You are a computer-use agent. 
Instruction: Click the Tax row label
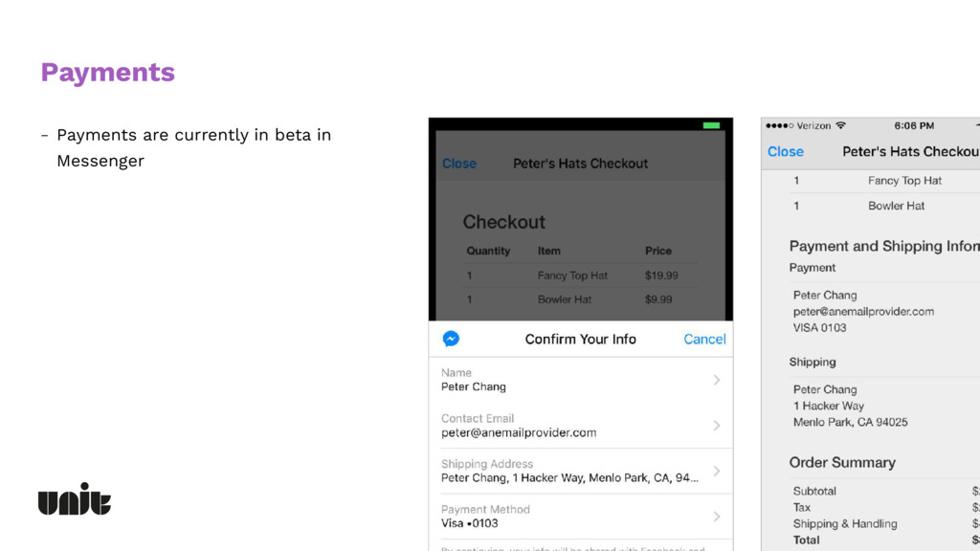(x=801, y=507)
